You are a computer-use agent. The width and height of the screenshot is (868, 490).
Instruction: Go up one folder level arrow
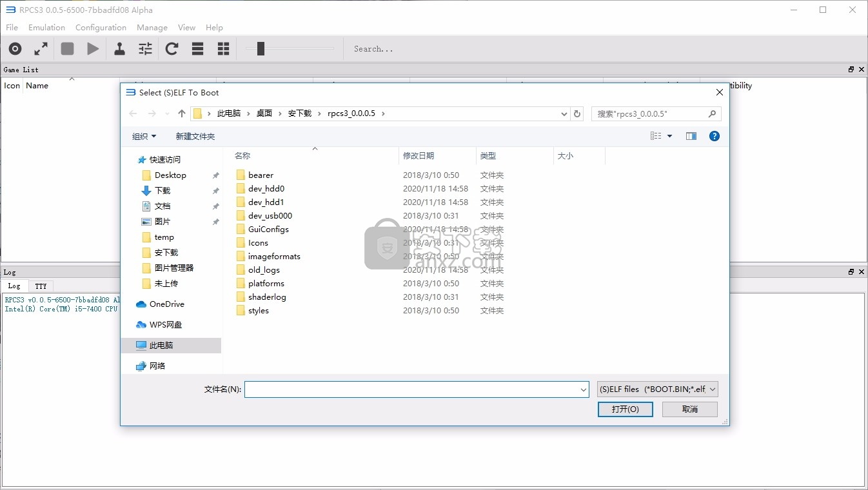tap(182, 113)
